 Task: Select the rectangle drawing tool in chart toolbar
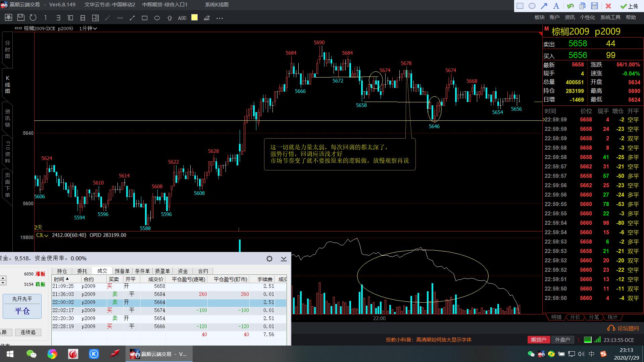145,18
